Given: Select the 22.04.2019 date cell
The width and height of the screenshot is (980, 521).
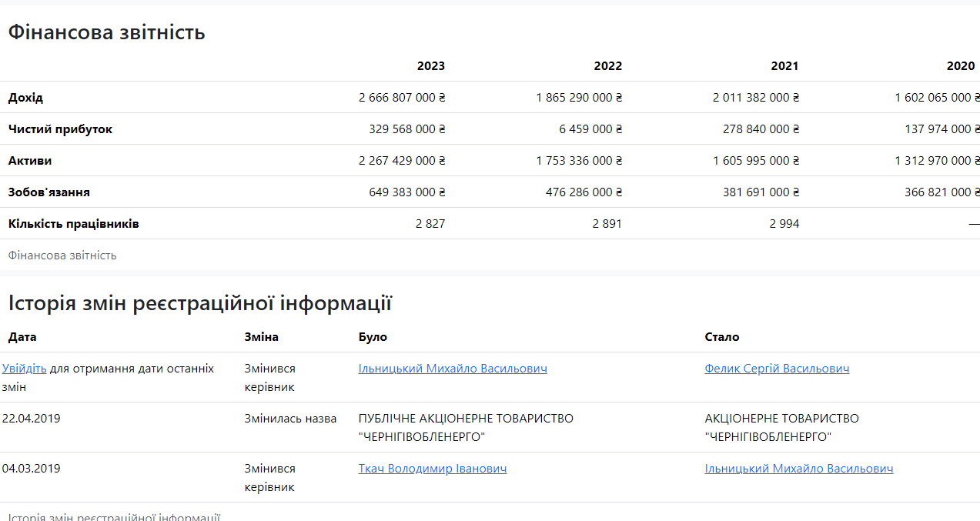Looking at the screenshot, I should pos(31,419).
